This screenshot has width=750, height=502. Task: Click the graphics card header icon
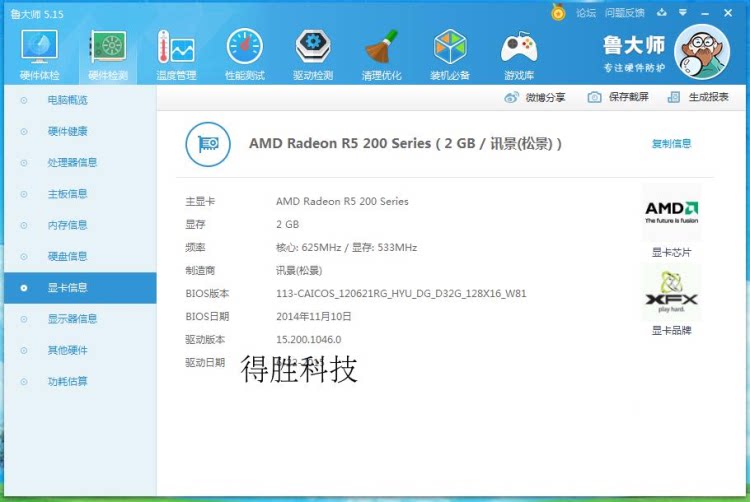(x=208, y=144)
